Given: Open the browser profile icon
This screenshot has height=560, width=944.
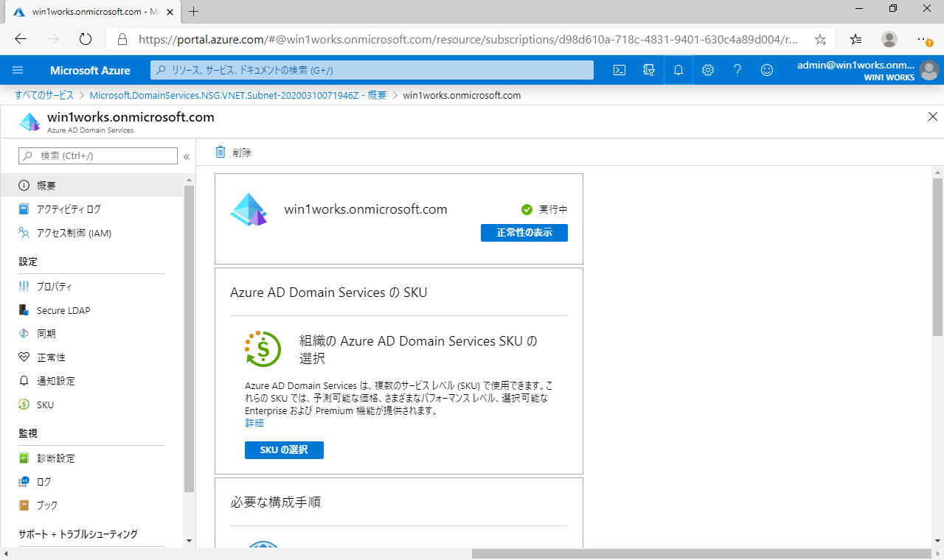Looking at the screenshot, I should [889, 39].
